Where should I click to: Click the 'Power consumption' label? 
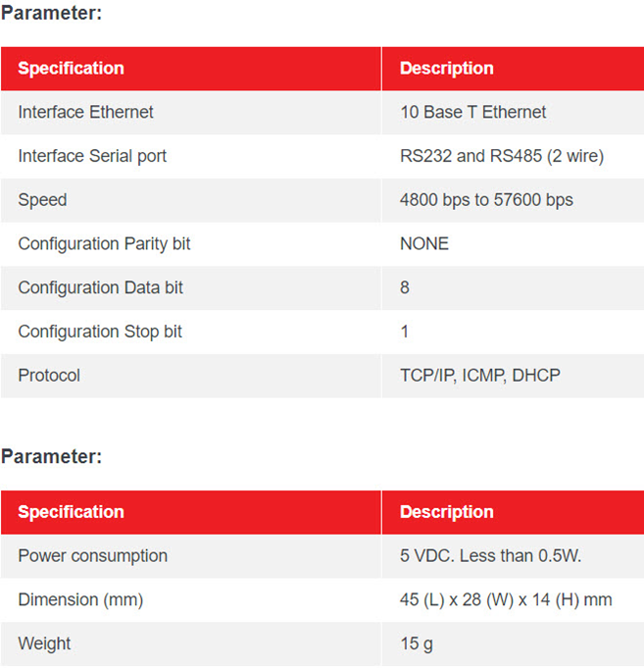(x=92, y=556)
